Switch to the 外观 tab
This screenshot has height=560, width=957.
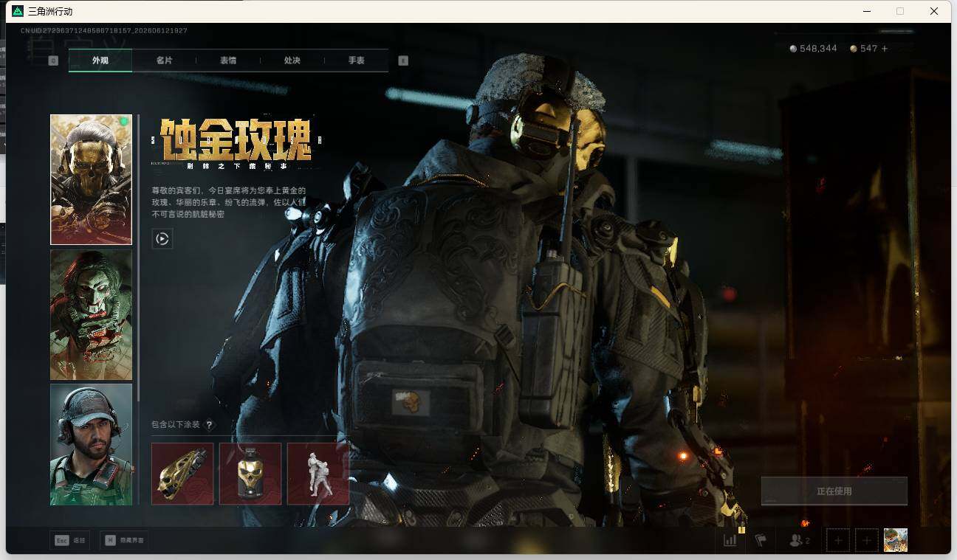pyautogui.click(x=100, y=61)
